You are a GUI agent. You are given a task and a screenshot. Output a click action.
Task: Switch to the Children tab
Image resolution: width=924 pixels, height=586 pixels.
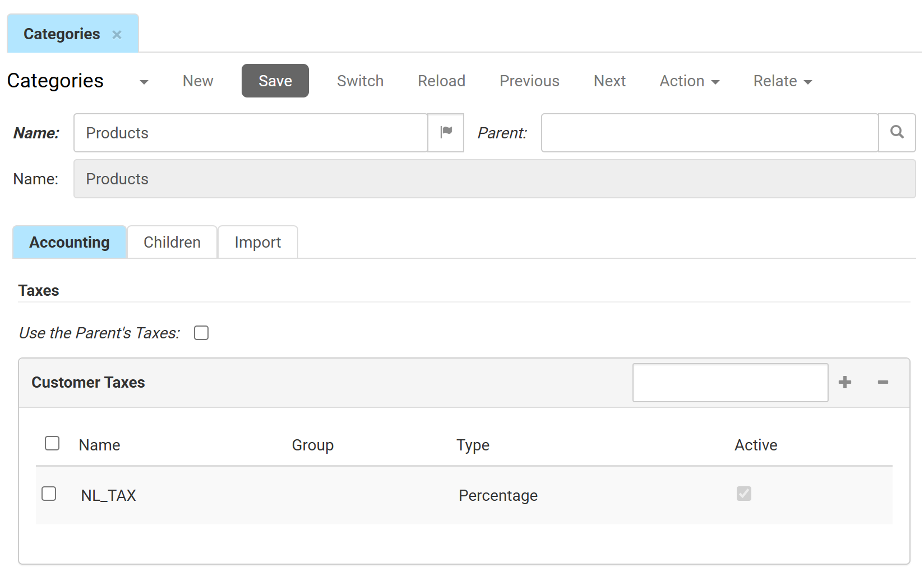[172, 242]
